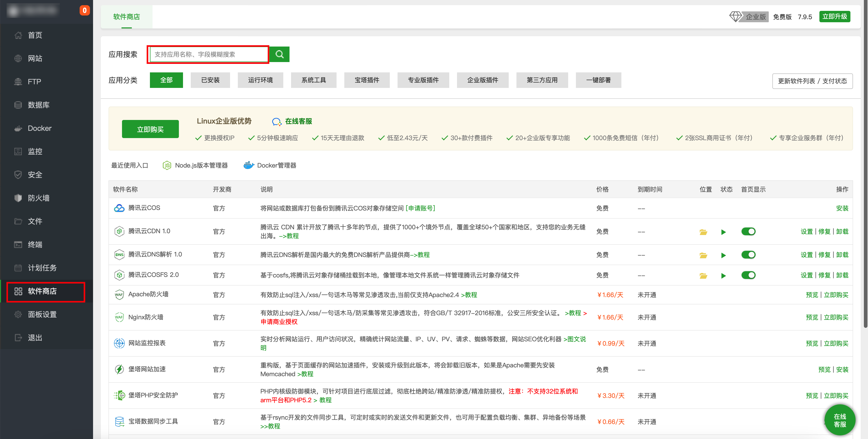Filter by 运行环境 category
The image size is (868, 439).
(260, 80)
